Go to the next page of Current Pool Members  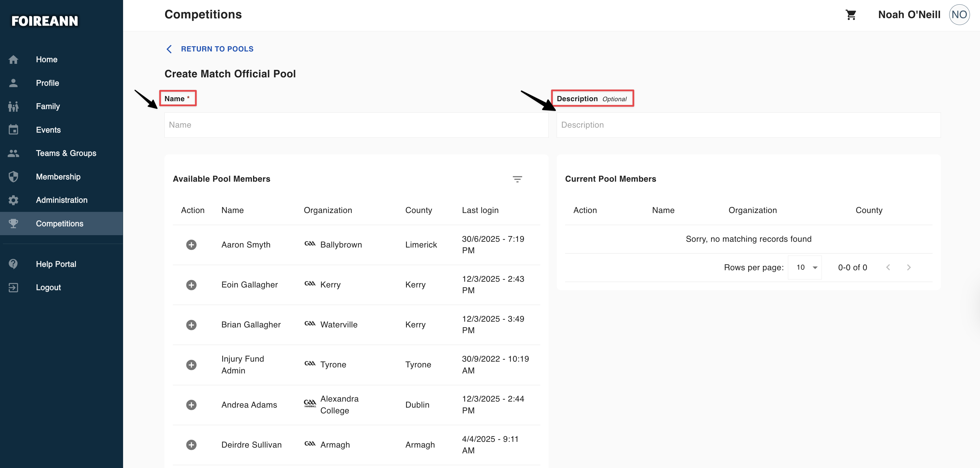[908, 267]
